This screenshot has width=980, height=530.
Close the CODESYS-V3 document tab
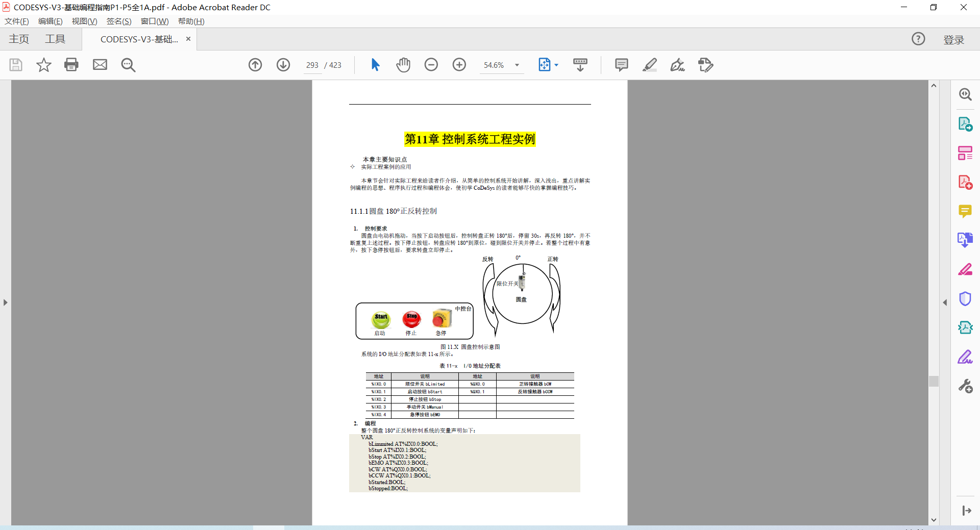(188, 39)
